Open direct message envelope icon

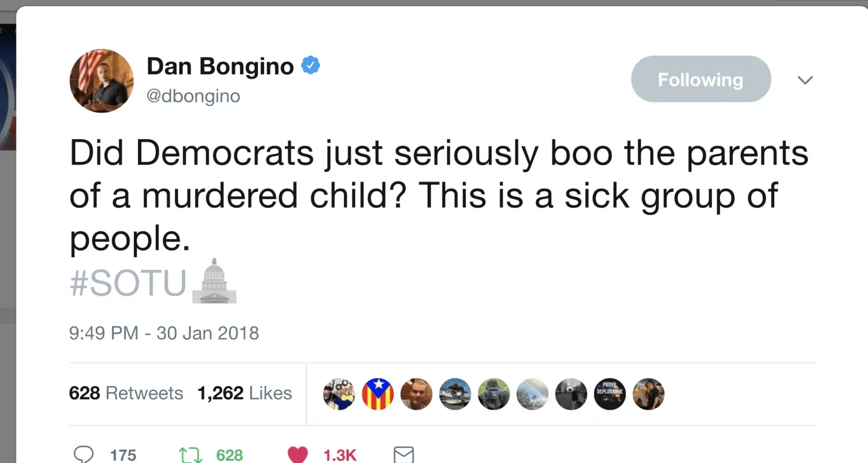403,455
